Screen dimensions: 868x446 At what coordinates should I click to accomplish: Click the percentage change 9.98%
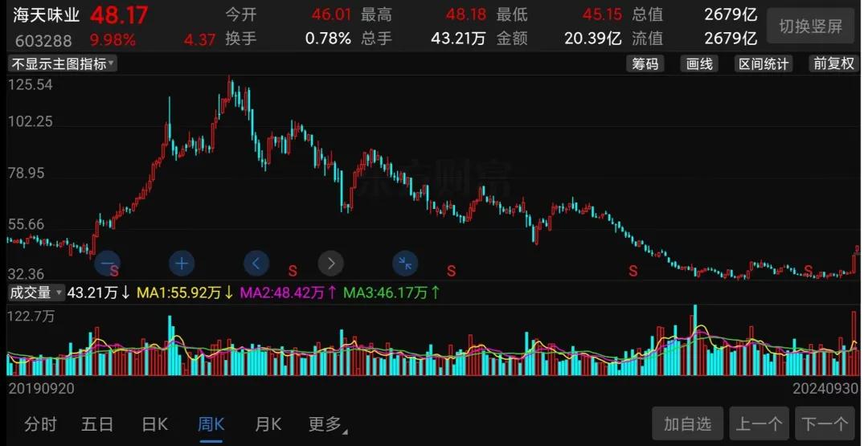tap(113, 40)
